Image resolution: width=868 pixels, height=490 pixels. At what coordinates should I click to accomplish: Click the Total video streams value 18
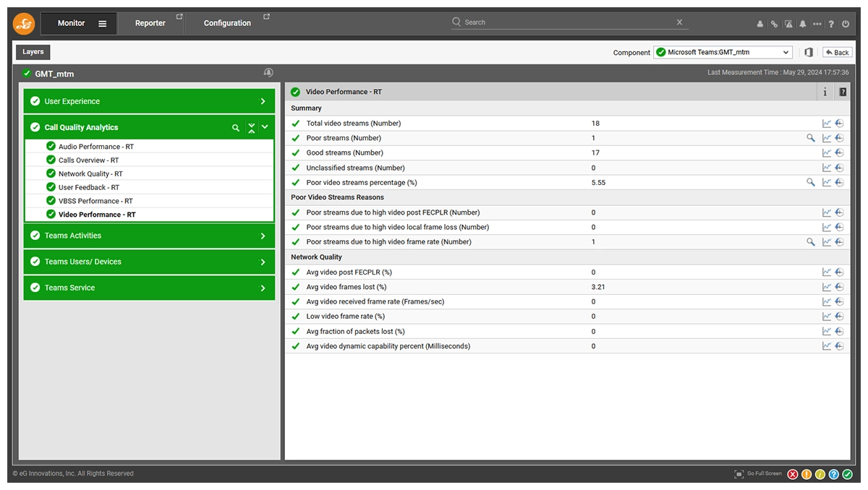[595, 124]
